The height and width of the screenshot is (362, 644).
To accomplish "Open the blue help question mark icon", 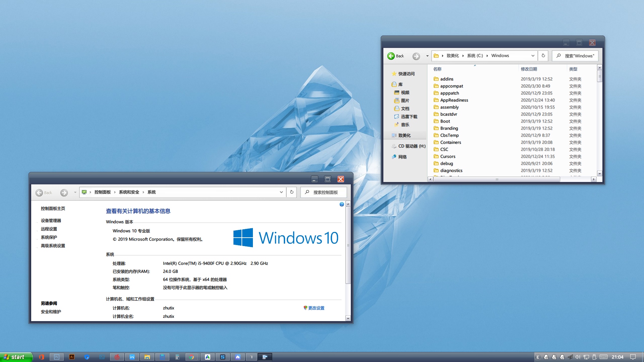I will point(342,204).
